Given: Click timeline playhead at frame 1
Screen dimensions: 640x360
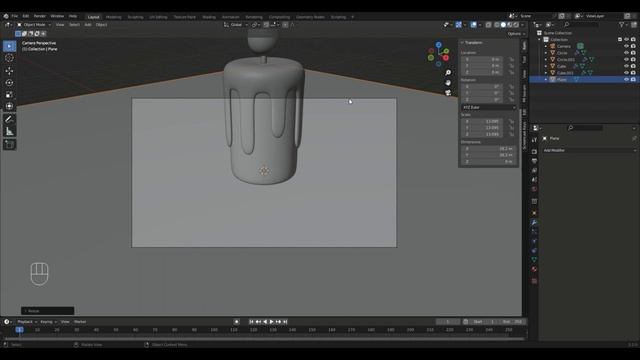Looking at the screenshot, I should pyautogui.click(x=19, y=330).
